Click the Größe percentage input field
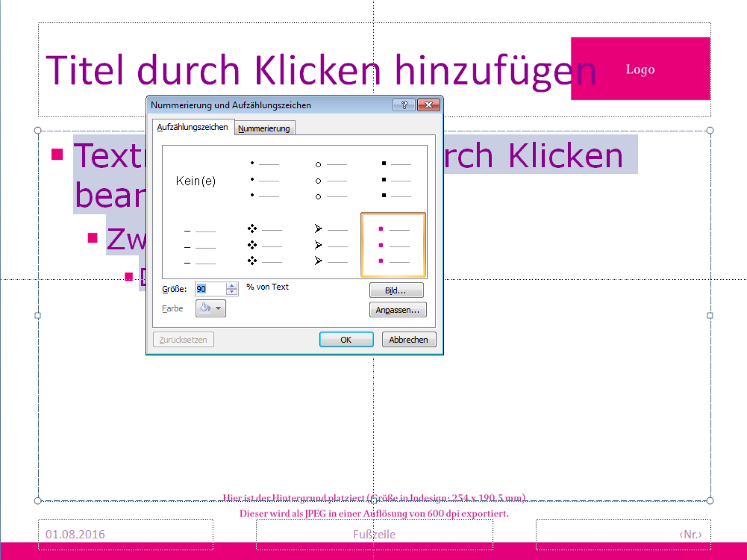This screenshot has width=747, height=560. point(211,289)
